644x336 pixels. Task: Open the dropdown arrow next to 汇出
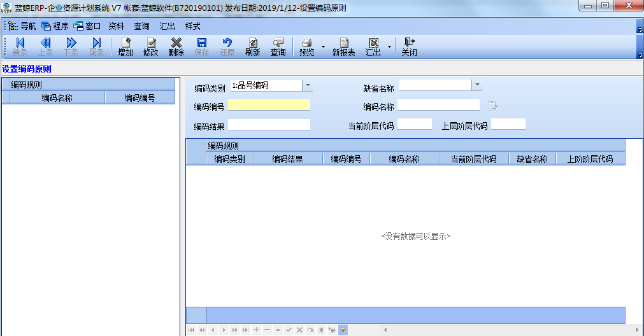[389, 47]
